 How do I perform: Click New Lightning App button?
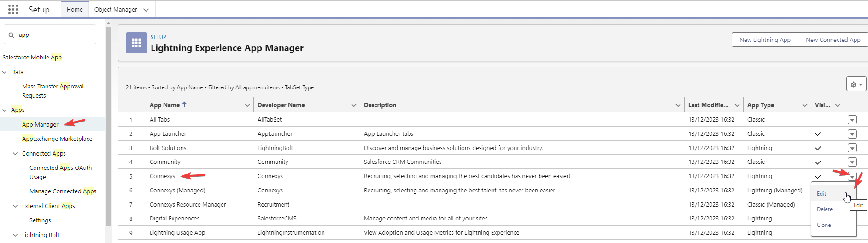pos(765,40)
